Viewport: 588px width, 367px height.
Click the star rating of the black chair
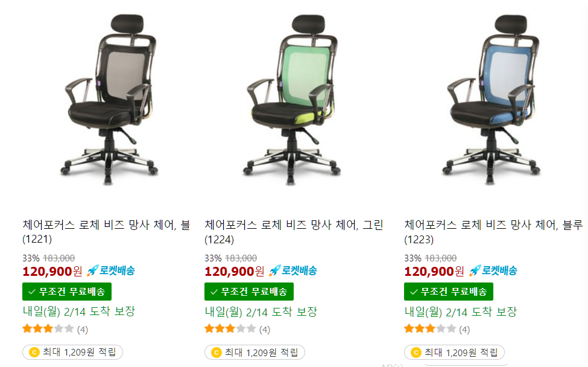pos(48,329)
